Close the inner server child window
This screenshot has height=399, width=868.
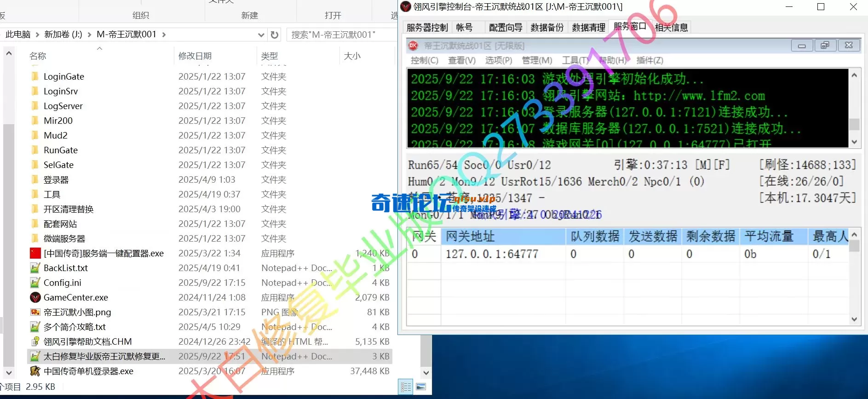tap(849, 45)
